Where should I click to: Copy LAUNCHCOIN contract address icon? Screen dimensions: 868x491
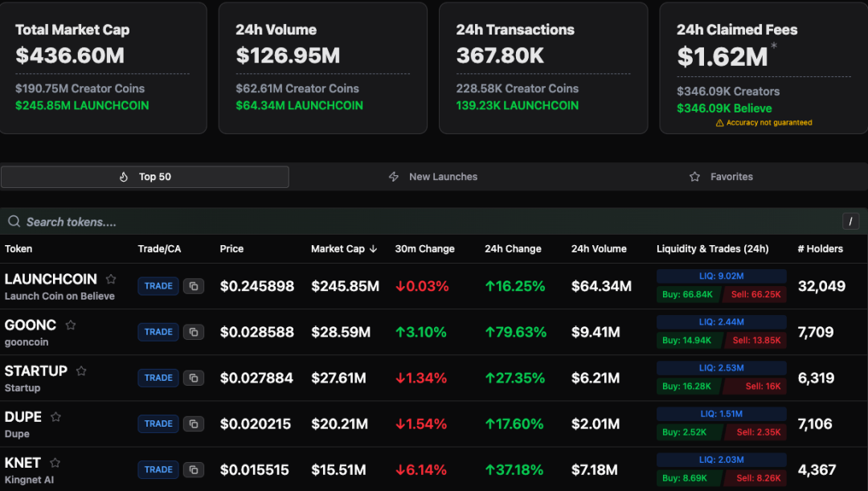coord(193,286)
